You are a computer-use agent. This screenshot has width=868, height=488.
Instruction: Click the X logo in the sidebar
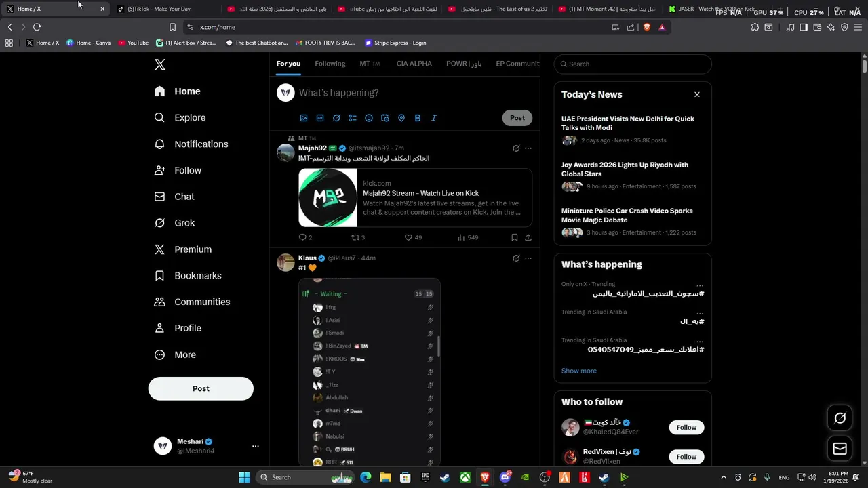coord(160,65)
